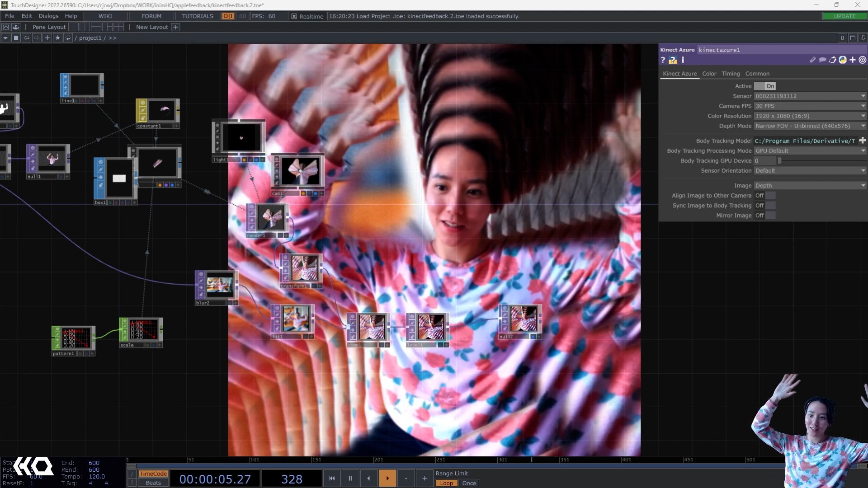Jump to timeline start with rewind button
The width and height of the screenshot is (868, 488).
tap(332, 478)
